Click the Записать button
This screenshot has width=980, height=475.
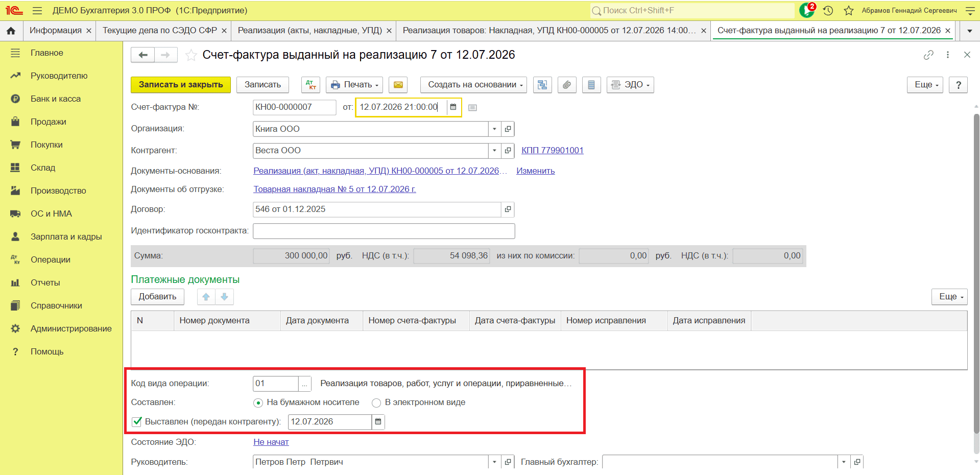click(262, 85)
